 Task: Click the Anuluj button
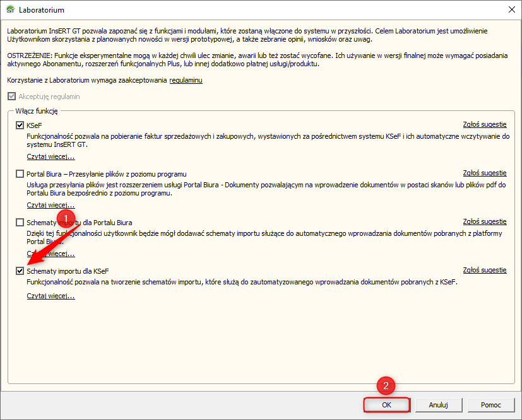(439, 405)
